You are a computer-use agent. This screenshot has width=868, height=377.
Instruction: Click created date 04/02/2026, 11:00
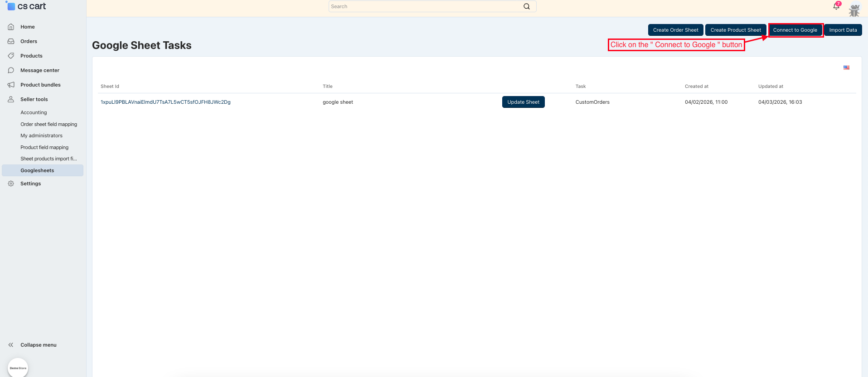pyautogui.click(x=706, y=102)
